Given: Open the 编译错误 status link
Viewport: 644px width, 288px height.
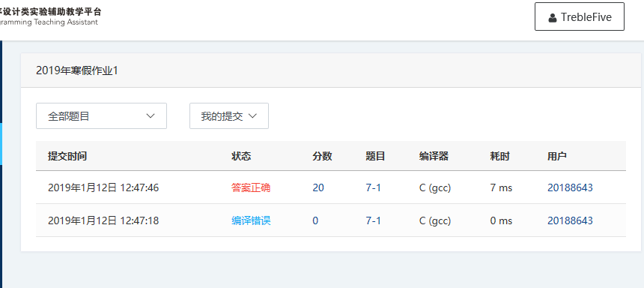Looking at the screenshot, I should pos(251,220).
